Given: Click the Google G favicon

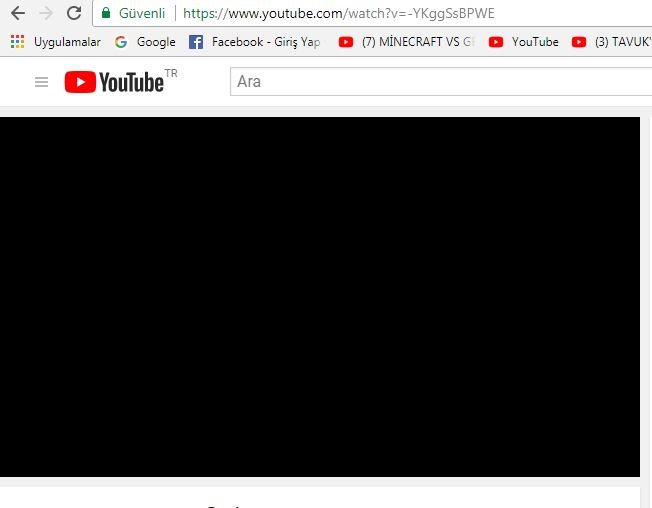Looking at the screenshot, I should tap(121, 42).
